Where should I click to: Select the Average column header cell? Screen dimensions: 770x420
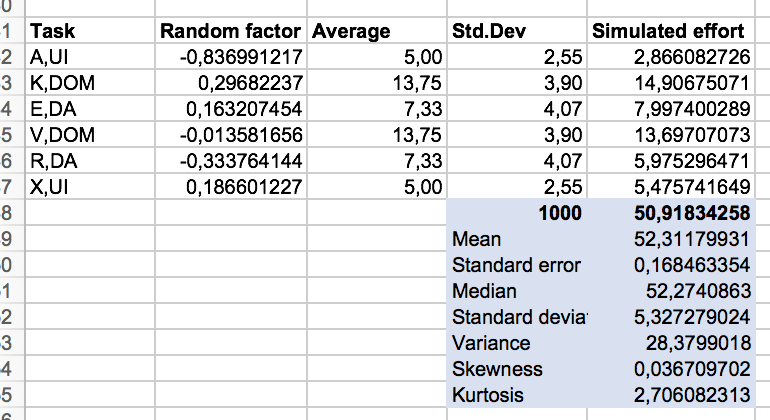pyautogui.click(x=377, y=31)
